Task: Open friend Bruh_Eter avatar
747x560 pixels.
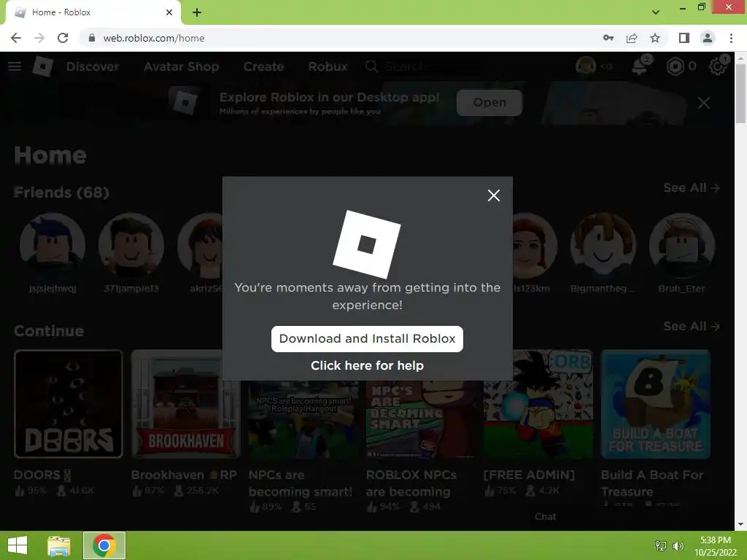Action: pyautogui.click(x=682, y=246)
